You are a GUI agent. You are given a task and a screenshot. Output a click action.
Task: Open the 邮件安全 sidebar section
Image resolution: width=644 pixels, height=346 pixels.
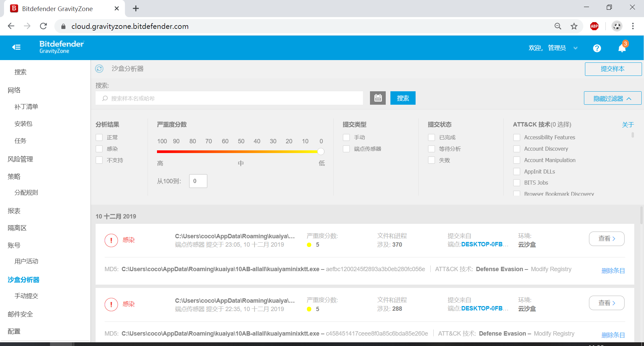coord(20,314)
